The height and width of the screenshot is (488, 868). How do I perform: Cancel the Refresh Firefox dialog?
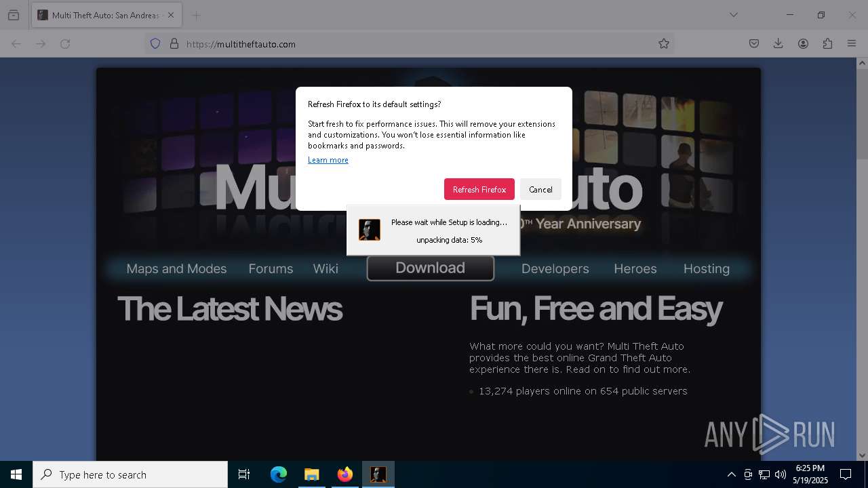point(540,189)
